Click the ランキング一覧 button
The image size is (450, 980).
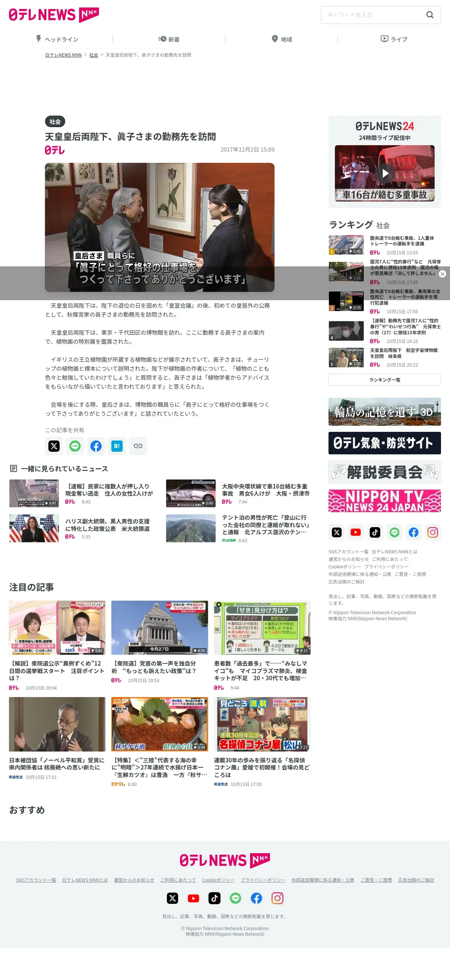[385, 380]
